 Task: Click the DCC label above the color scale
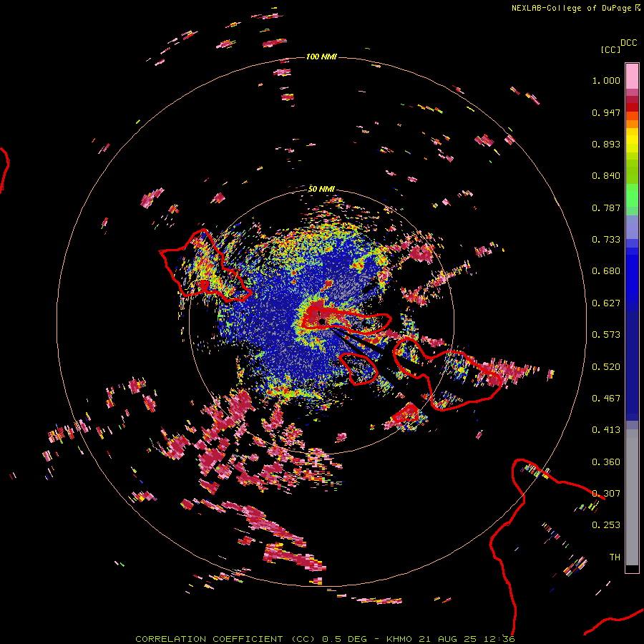(628, 43)
